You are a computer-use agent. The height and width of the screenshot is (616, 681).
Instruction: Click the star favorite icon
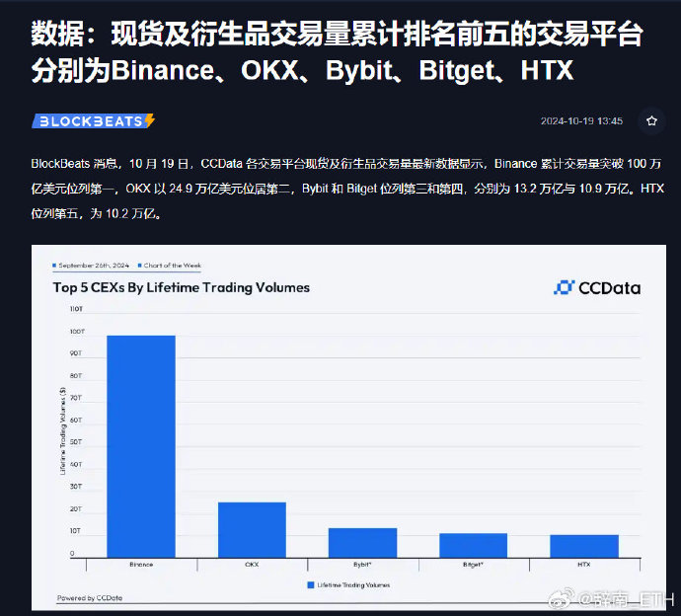651,120
